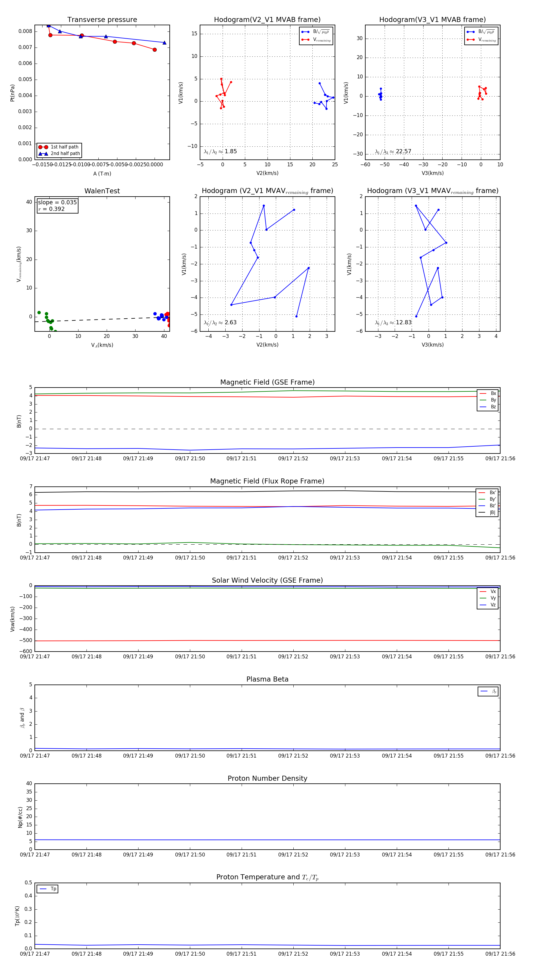
Task: Click the 'Hodogram(V3_V1 MVAB frame)' title
Action: click(x=432, y=19)
